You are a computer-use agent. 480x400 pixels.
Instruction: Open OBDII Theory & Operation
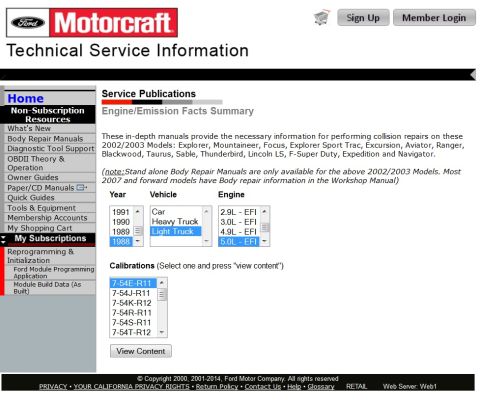(36, 163)
